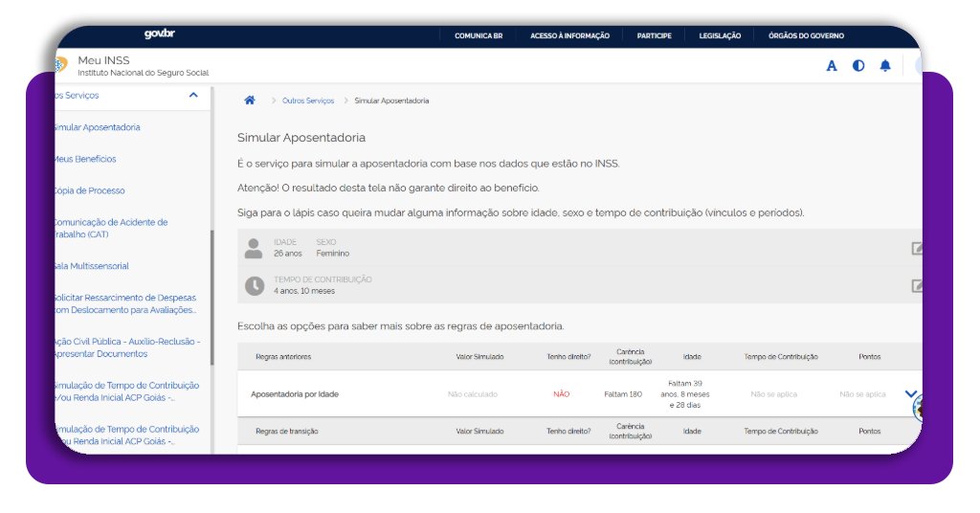Click Regras anteriores header
This screenshot has height=513, width=980.
click(x=283, y=357)
